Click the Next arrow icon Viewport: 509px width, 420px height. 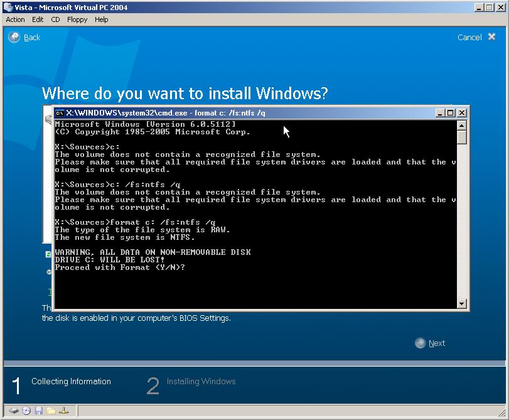tap(420, 343)
